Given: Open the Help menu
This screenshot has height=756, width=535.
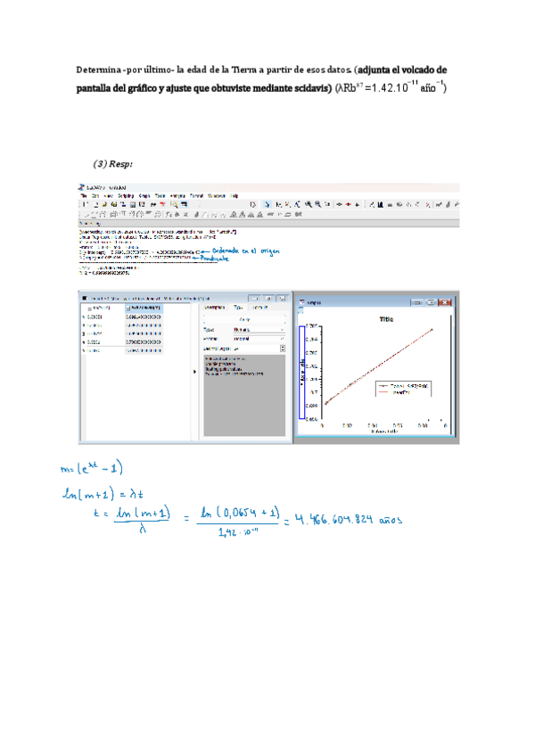Looking at the screenshot, I should click(235, 196).
